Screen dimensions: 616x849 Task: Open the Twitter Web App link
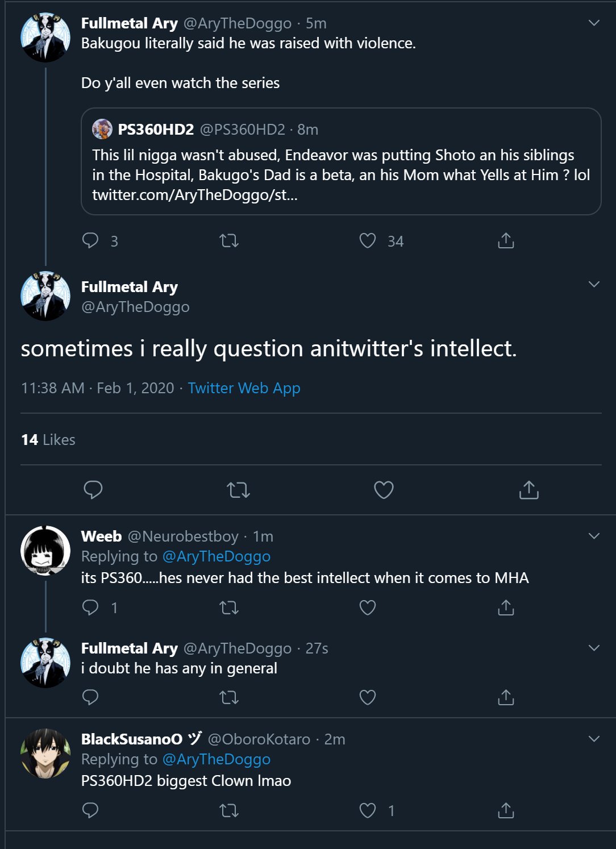pos(244,388)
